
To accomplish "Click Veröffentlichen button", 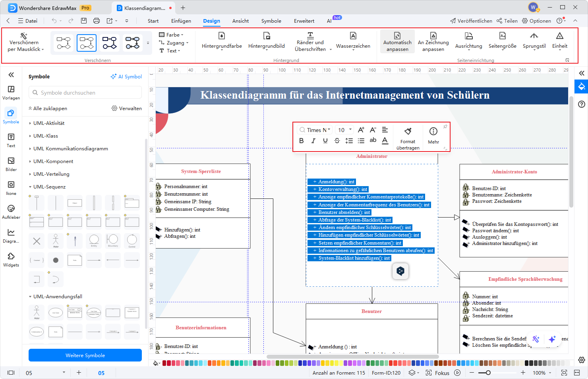I will coord(471,21).
